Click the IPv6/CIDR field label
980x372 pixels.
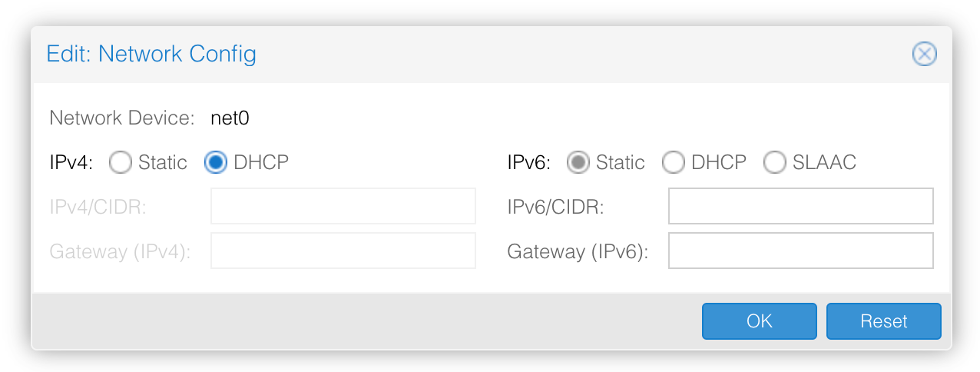[556, 207]
